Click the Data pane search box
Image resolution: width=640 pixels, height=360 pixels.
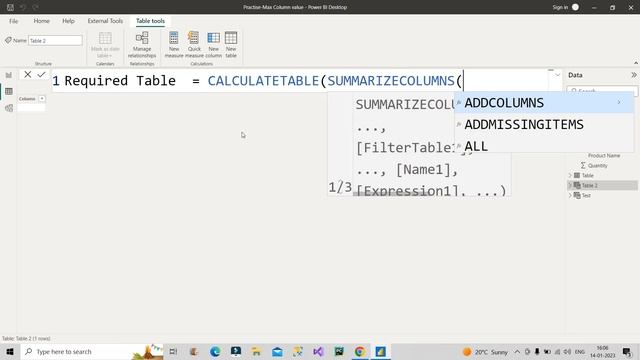click(602, 91)
